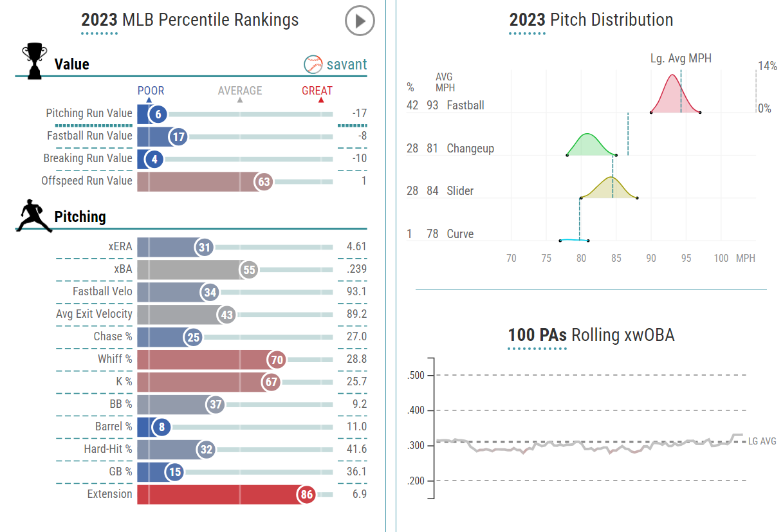Click the Curve pitch label
This screenshot has height=532, width=783.
pos(460,234)
